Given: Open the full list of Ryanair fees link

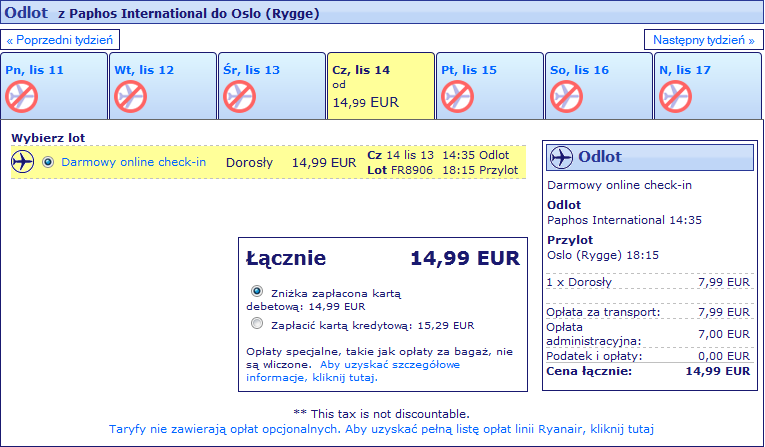Looking at the screenshot, I should (x=381, y=429).
